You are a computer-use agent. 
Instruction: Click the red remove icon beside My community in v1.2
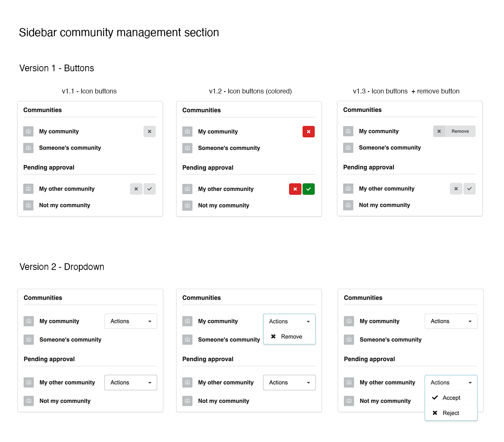click(308, 131)
